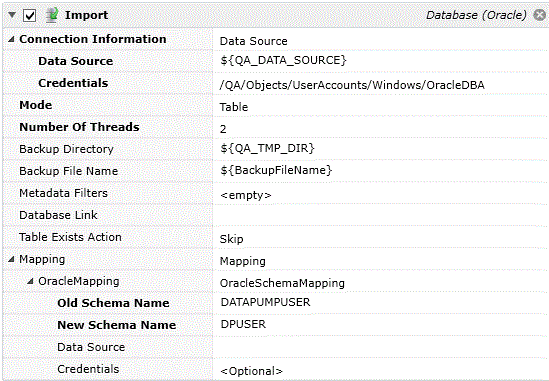Image resolution: width=549 pixels, height=381 pixels.
Task: Edit Backup Directory value ${QA_TMP_DIR}
Action: click(381, 149)
